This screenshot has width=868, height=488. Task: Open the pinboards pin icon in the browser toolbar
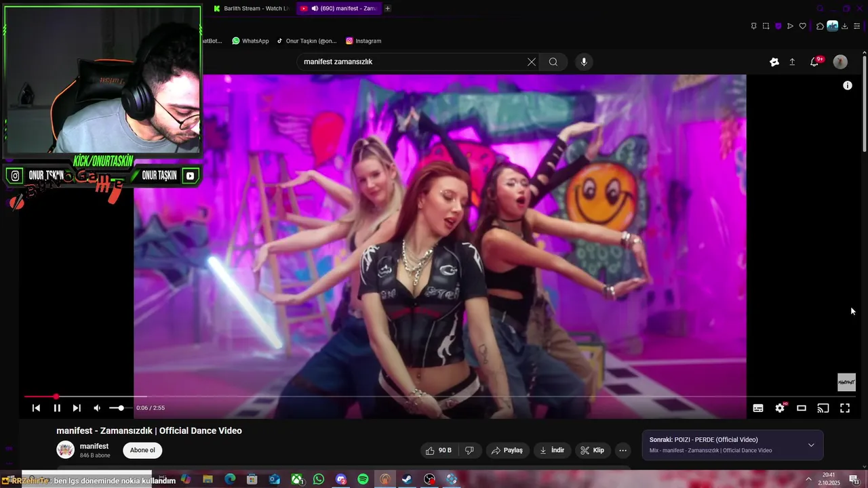point(753,26)
